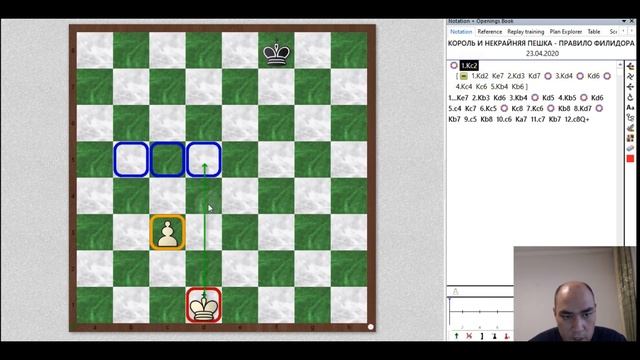Select the white pawn on c3
This screenshot has width=640, height=360.
click(x=167, y=232)
